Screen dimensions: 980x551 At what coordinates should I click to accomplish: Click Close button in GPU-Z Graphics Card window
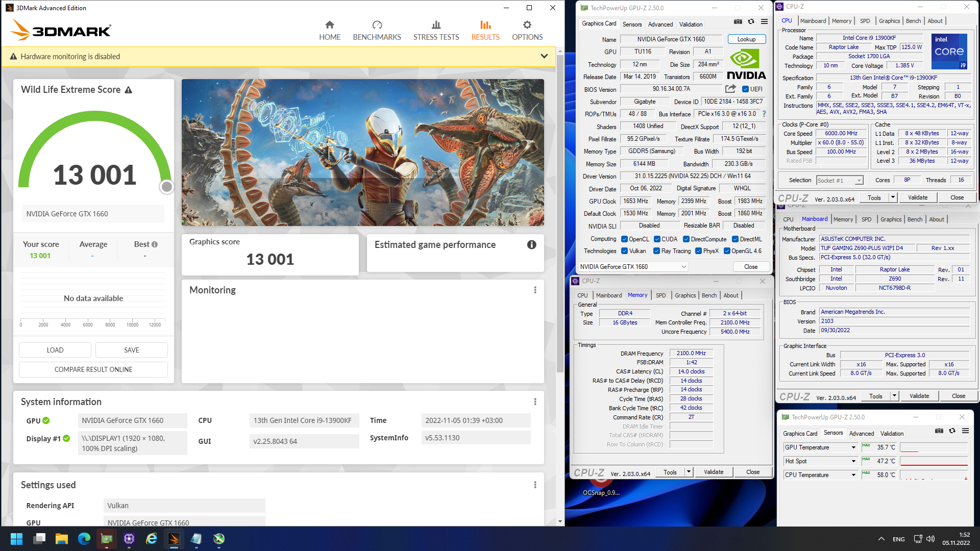pos(750,267)
